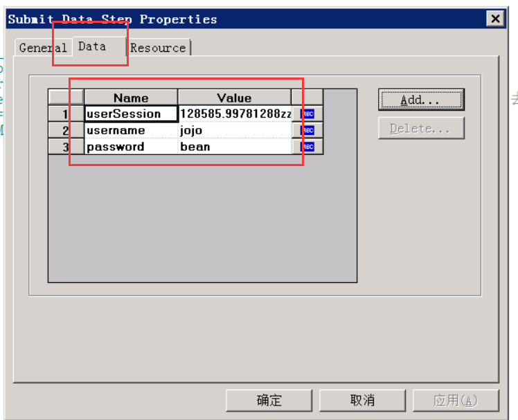The image size is (518, 420).
Task: Click the ABC icon in the username row
Action: (x=307, y=130)
